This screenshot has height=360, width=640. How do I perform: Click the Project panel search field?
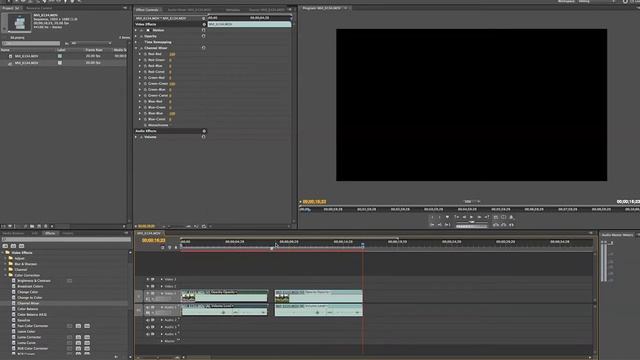[x=31, y=43]
